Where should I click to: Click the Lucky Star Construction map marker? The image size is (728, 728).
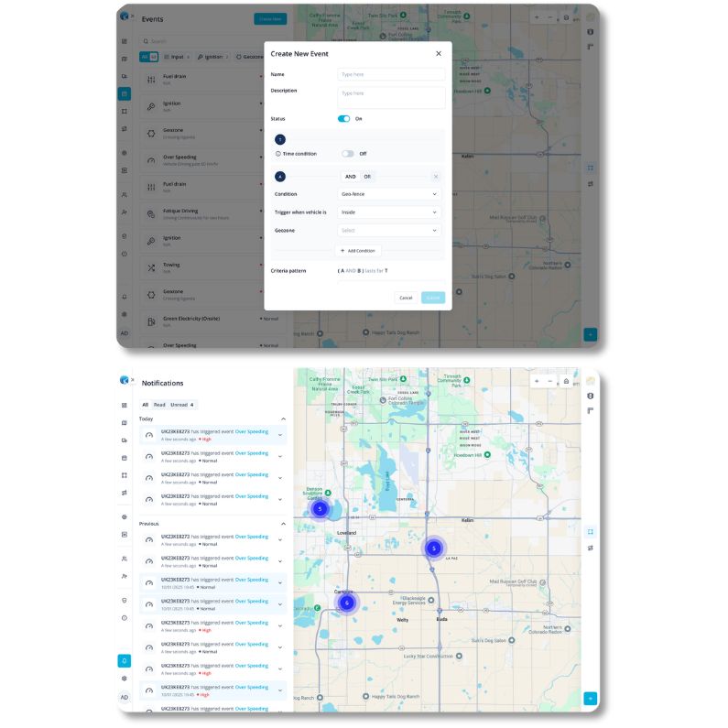tap(459, 656)
